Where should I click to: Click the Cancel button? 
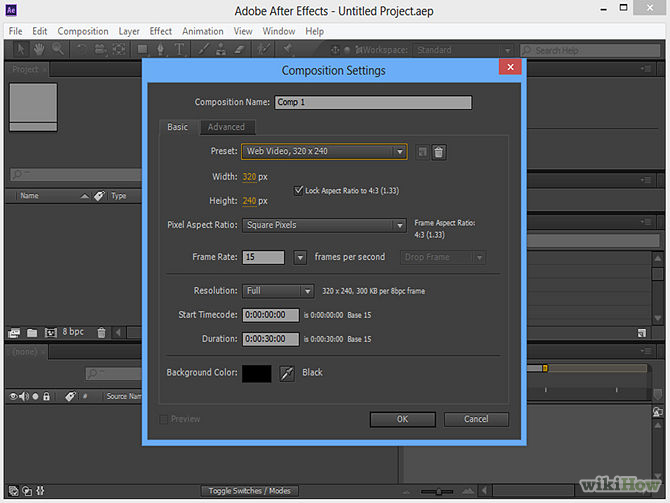click(x=476, y=419)
